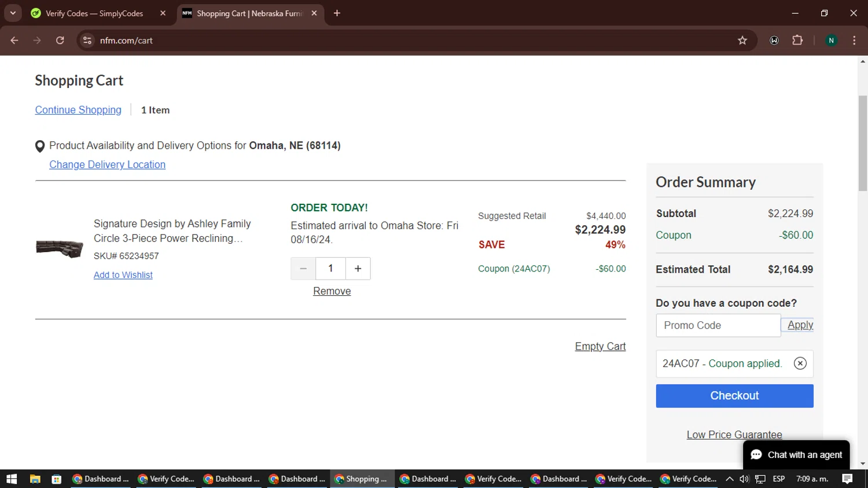The image size is (868, 488).
Task: Close the Verify Codes — SimplyCodes tab
Action: pyautogui.click(x=163, y=13)
